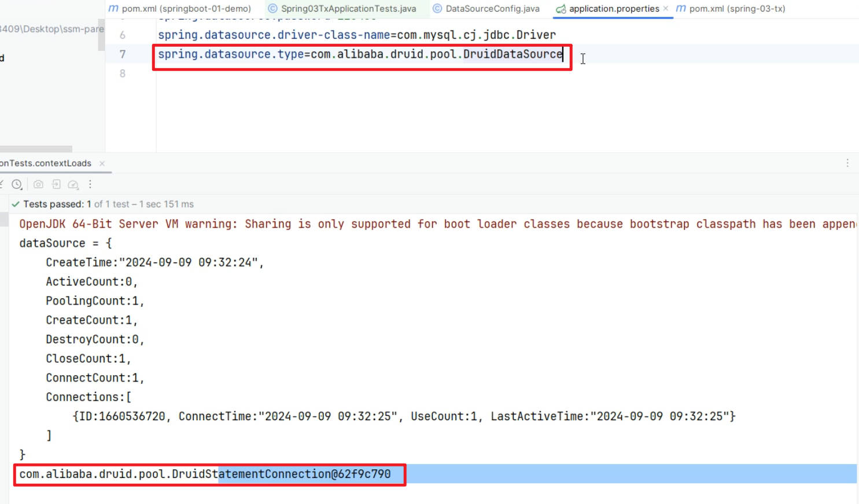Select the application.properties tab
Image resolution: width=859 pixels, height=504 pixels.
click(x=613, y=9)
